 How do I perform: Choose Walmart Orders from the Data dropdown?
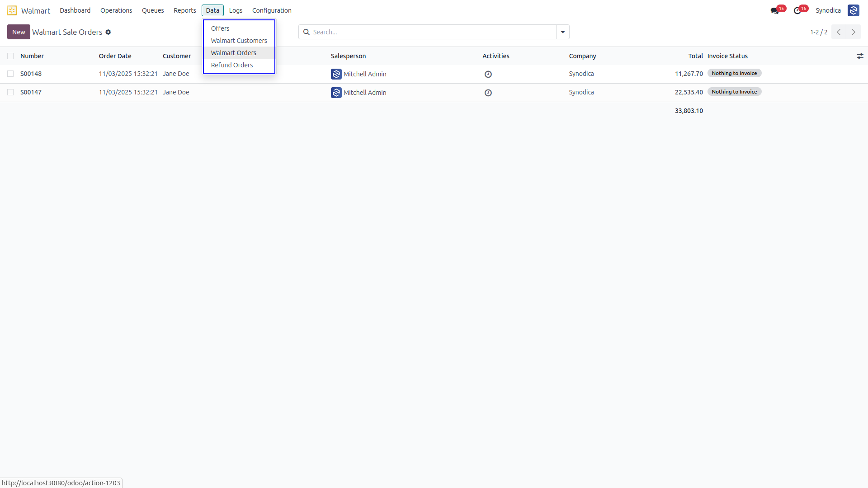click(239, 53)
